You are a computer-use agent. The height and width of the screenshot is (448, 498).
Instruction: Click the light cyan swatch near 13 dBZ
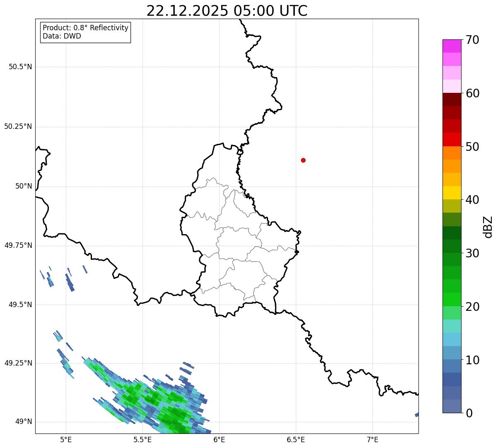452,339
